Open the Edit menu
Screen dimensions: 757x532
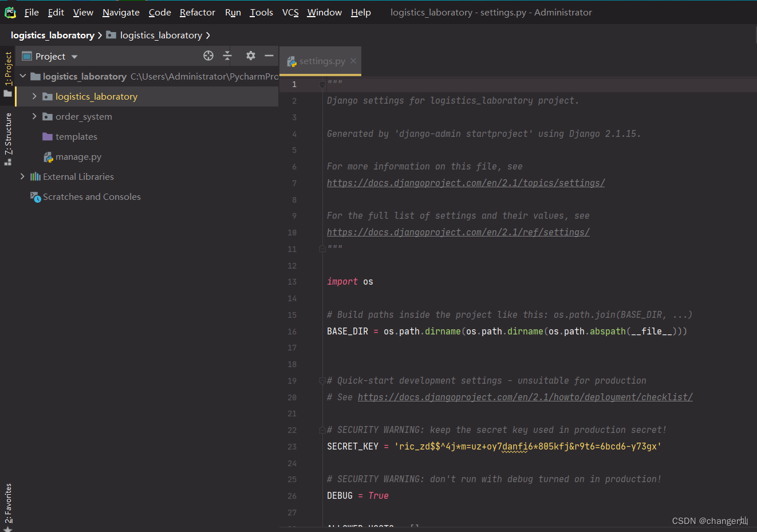[56, 13]
